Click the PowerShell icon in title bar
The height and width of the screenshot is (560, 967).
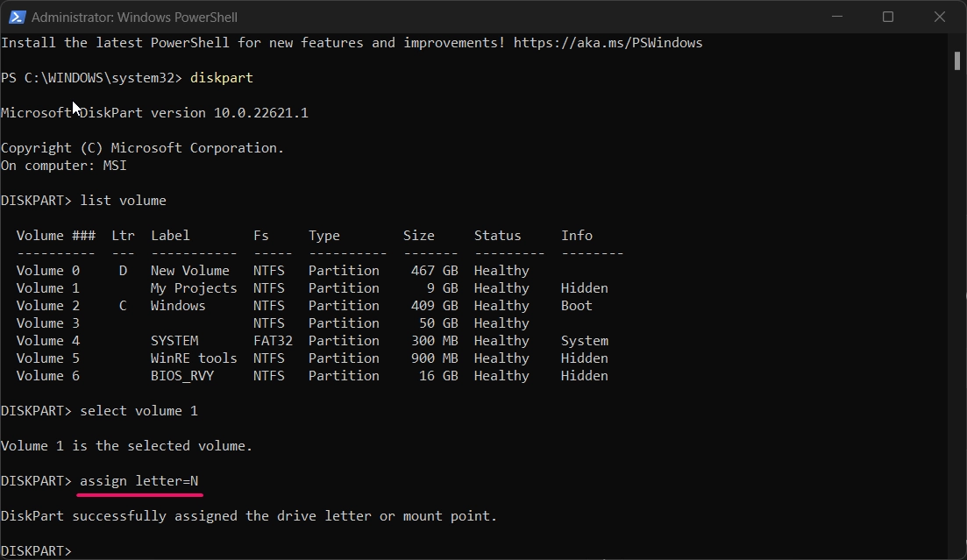point(17,18)
